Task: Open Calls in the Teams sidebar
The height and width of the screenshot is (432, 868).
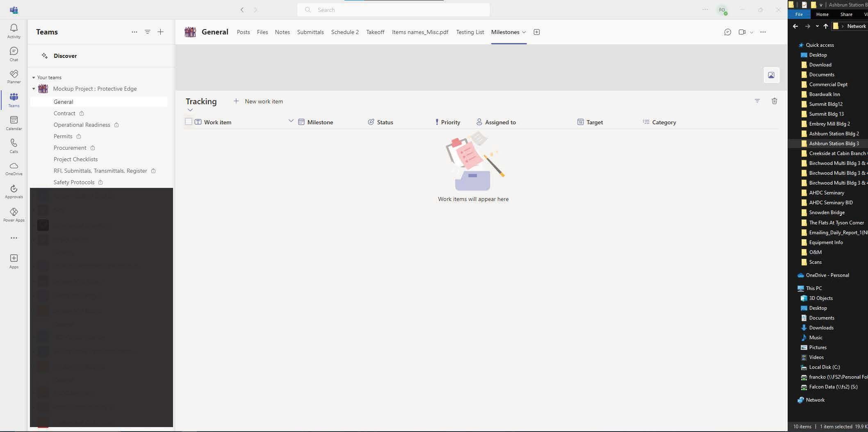Action: [x=14, y=146]
